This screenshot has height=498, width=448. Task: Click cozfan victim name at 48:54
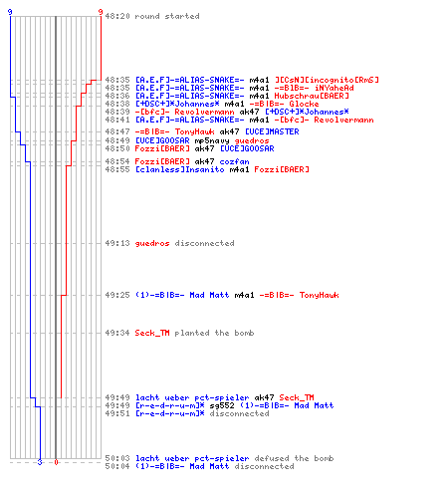pos(234,161)
